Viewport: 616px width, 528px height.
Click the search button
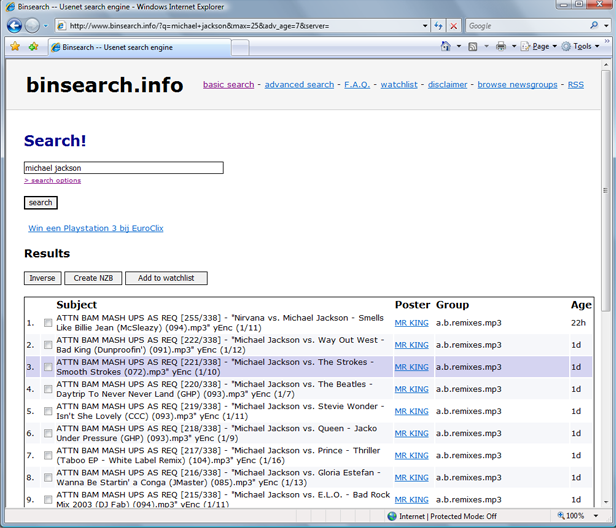pyautogui.click(x=40, y=203)
